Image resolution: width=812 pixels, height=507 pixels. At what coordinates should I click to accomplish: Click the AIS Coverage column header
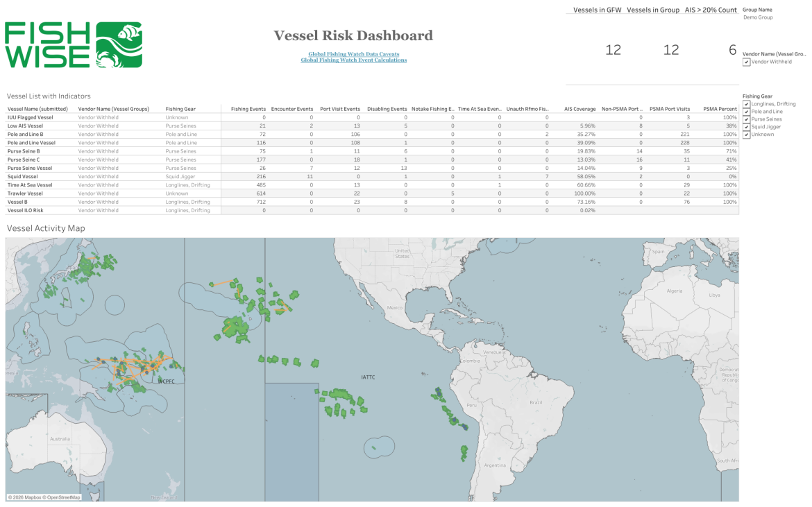point(580,109)
